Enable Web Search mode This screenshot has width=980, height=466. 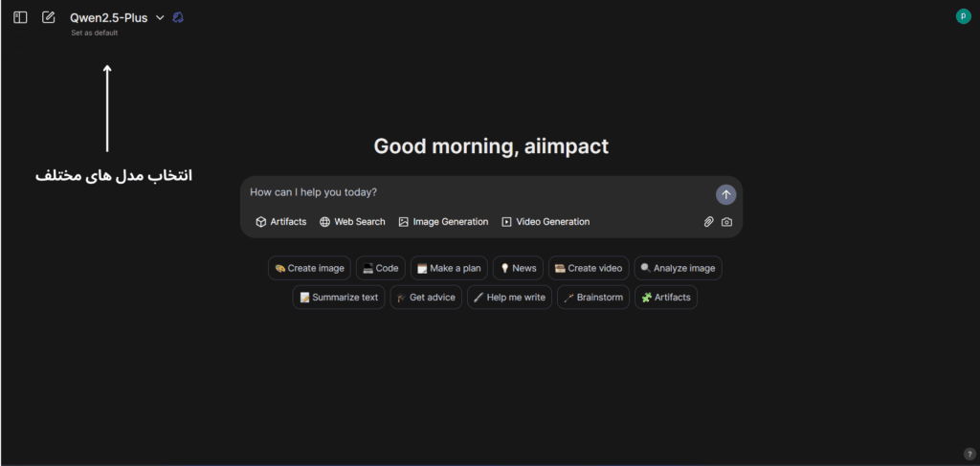click(x=352, y=222)
